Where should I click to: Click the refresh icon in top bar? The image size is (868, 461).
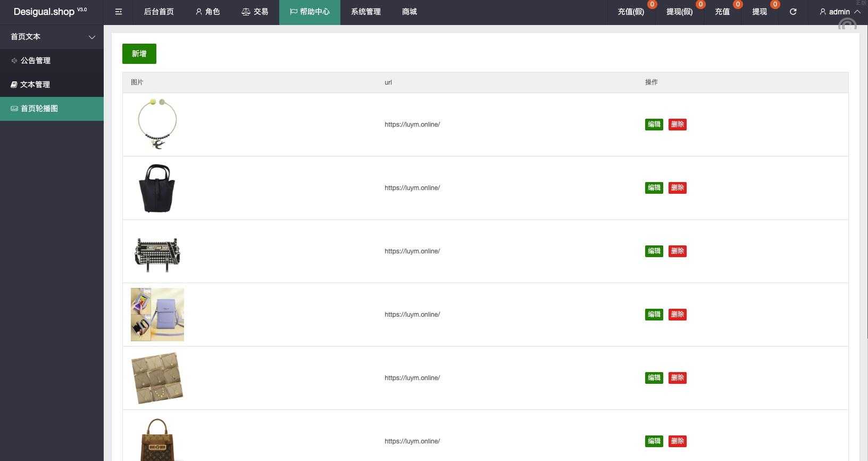[x=793, y=12]
